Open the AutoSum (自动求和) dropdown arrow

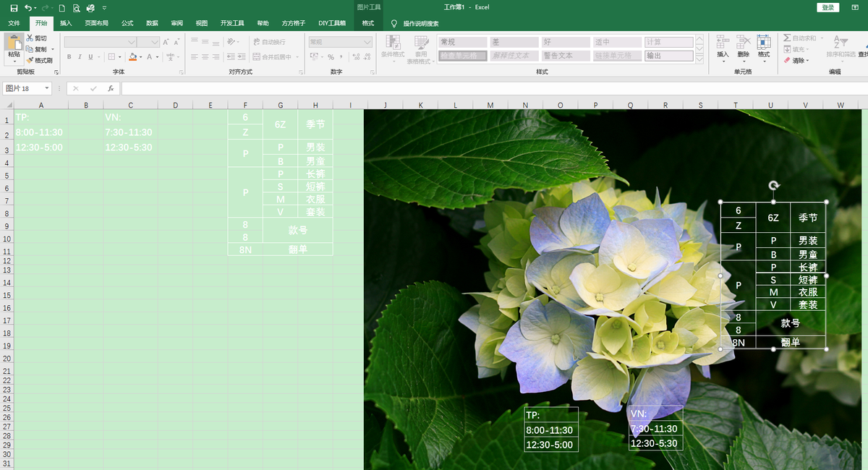tap(820, 38)
